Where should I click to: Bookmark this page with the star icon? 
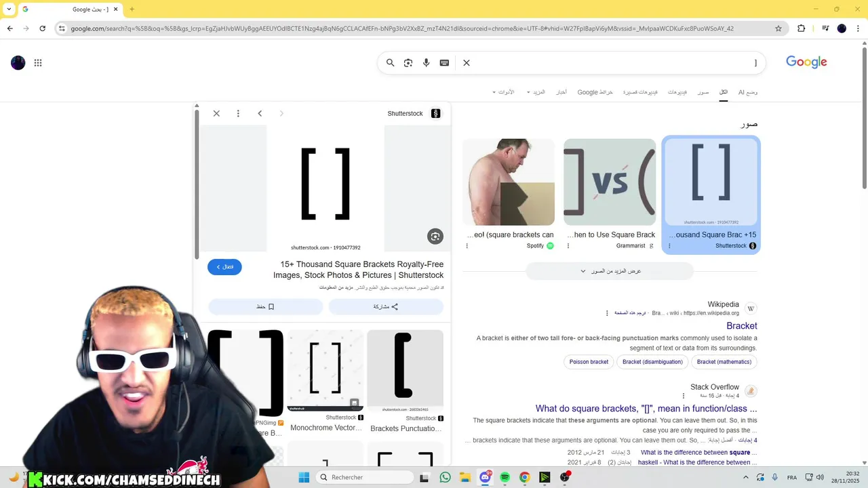tap(778, 28)
